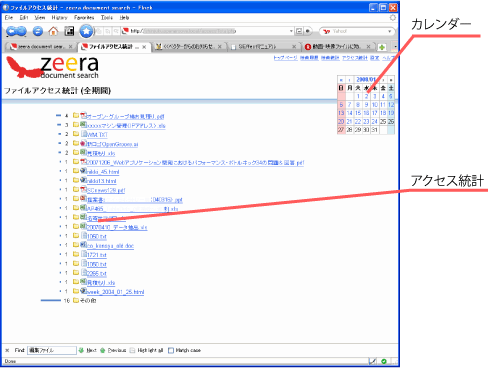Click PDF file icon of SCnews128.pdf
The image size is (488, 368).
(83, 189)
